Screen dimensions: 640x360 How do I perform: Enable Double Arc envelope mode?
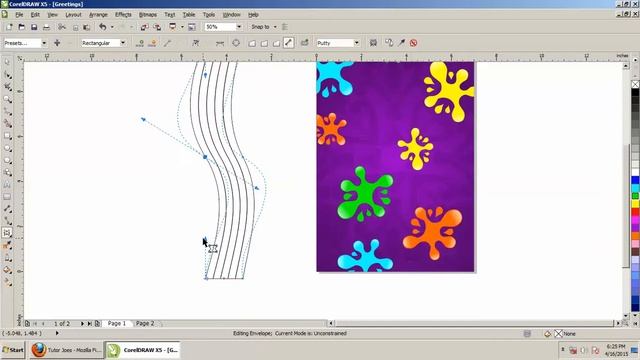click(276, 43)
